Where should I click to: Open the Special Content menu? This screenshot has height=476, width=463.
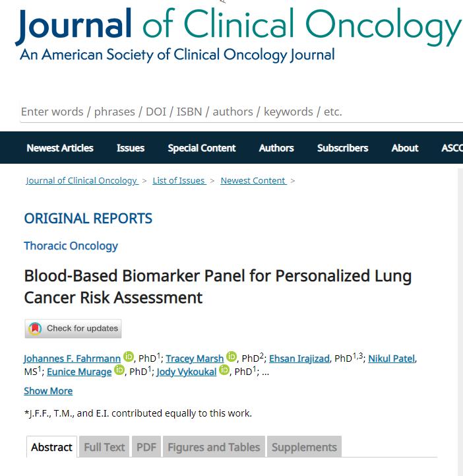(202, 148)
